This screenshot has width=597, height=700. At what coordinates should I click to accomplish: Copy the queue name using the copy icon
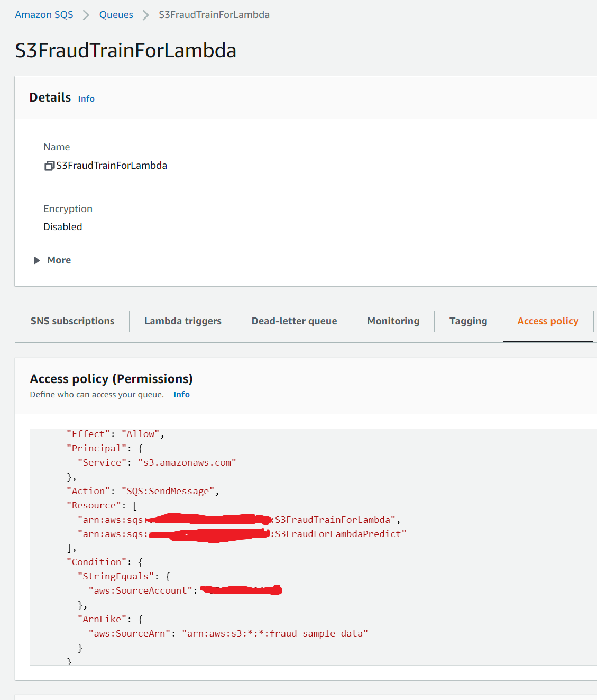[x=49, y=166]
